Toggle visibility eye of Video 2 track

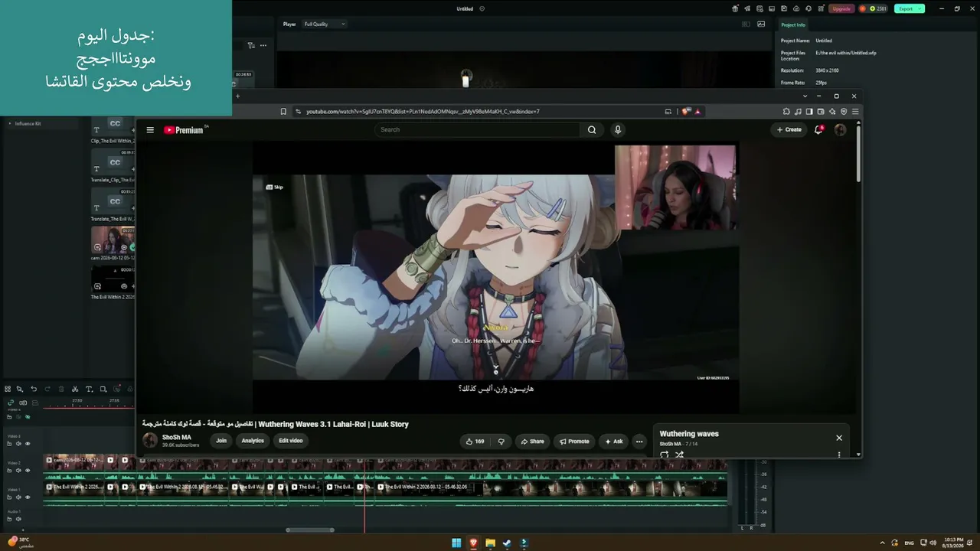(28, 471)
